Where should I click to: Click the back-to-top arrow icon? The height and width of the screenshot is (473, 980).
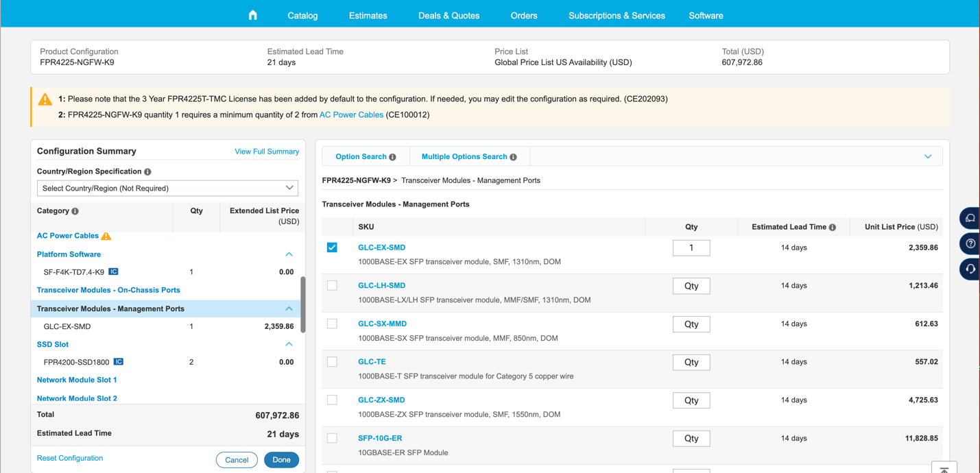944,468
